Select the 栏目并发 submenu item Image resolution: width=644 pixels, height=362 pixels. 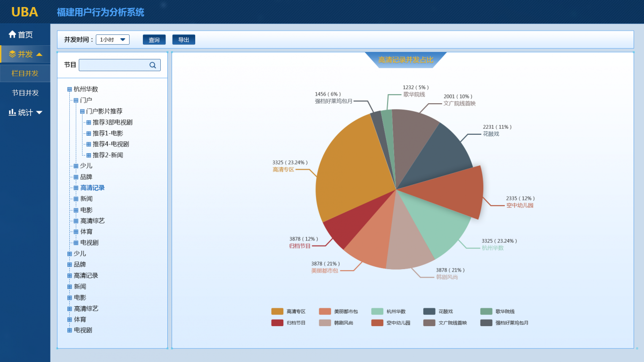point(25,74)
